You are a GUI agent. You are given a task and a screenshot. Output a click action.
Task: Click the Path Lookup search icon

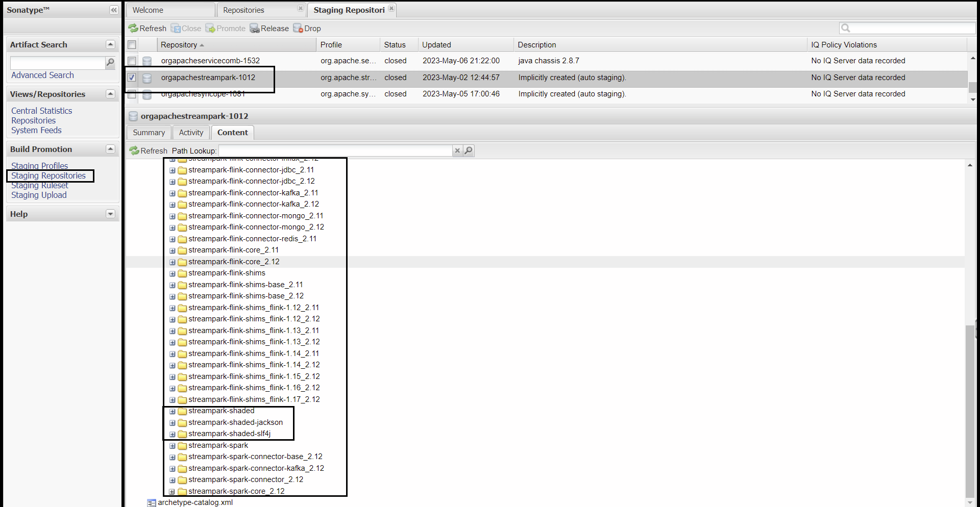point(469,150)
